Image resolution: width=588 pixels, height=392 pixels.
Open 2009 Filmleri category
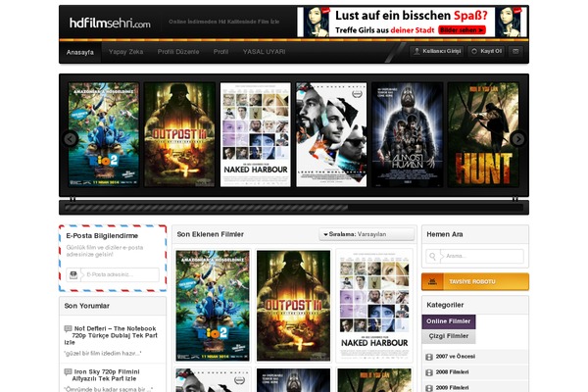coord(452,388)
